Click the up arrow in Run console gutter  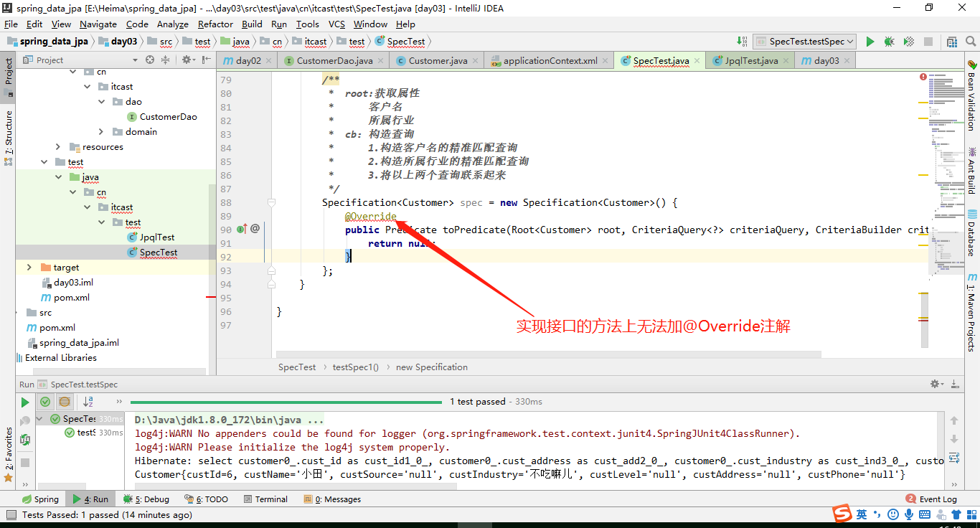pos(954,420)
